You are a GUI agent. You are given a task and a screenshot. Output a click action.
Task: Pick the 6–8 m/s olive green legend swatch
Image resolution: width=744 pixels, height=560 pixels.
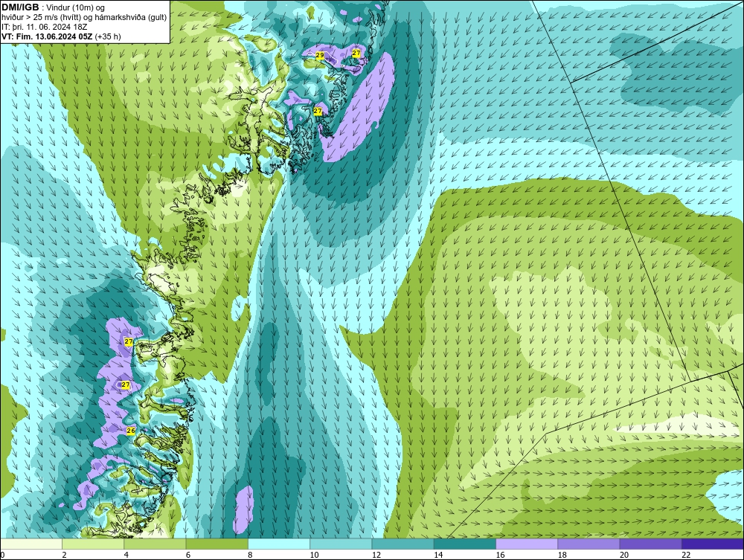pyautogui.click(x=217, y=544)
